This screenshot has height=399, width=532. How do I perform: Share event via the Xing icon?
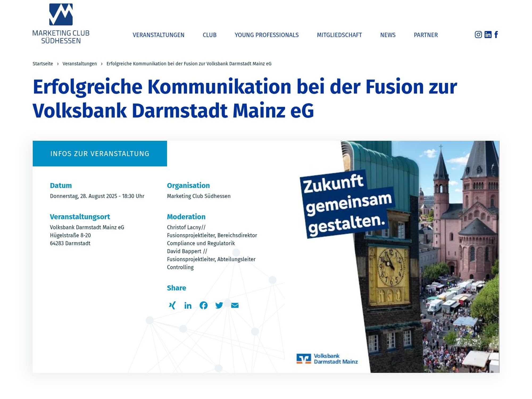[x=172, y=305]
